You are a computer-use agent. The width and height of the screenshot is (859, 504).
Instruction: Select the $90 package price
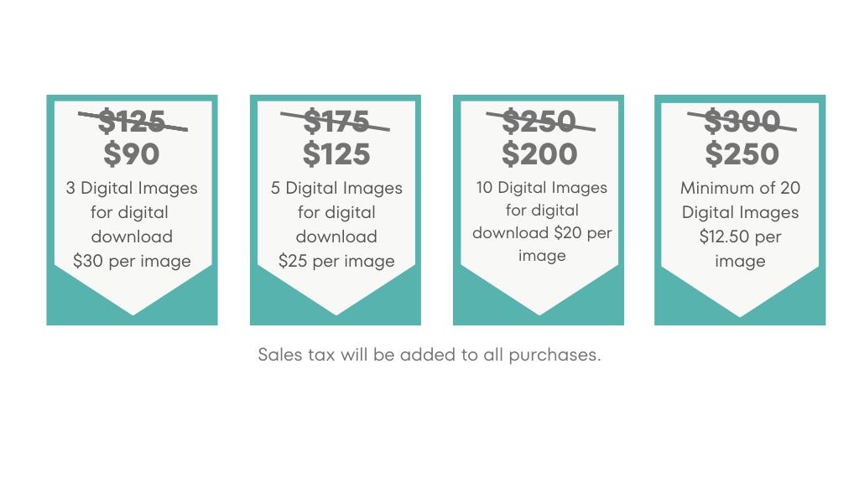(132, 154)
